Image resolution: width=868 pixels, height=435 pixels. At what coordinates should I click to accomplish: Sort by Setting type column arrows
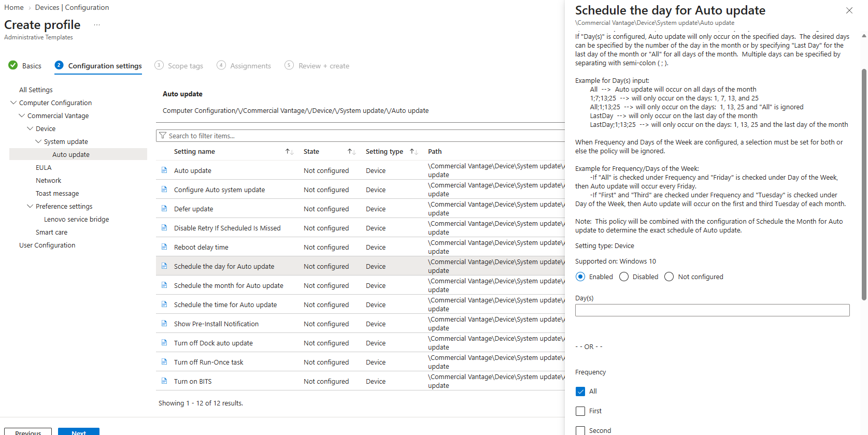(x=414, y=152)
